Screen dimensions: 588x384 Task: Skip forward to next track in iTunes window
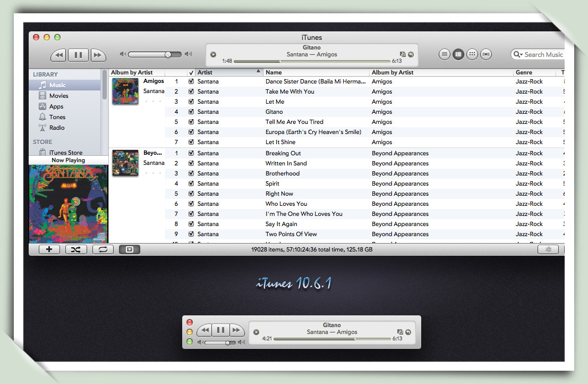point(98,55)
